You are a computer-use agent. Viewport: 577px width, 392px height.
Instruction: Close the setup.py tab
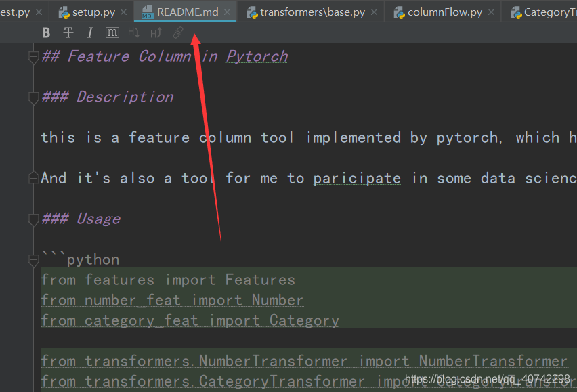coord(124,12)
